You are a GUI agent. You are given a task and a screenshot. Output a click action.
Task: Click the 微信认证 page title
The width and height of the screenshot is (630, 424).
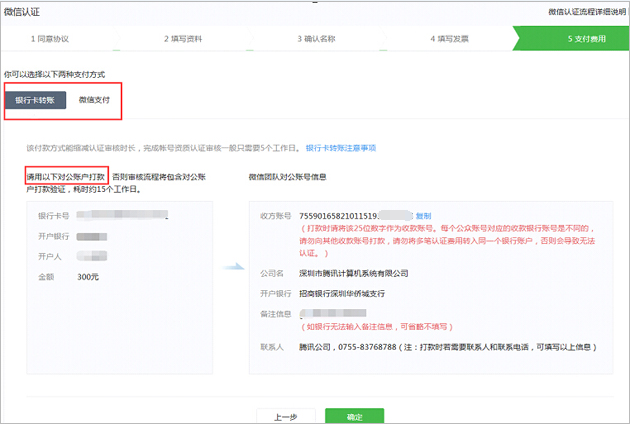22,12
